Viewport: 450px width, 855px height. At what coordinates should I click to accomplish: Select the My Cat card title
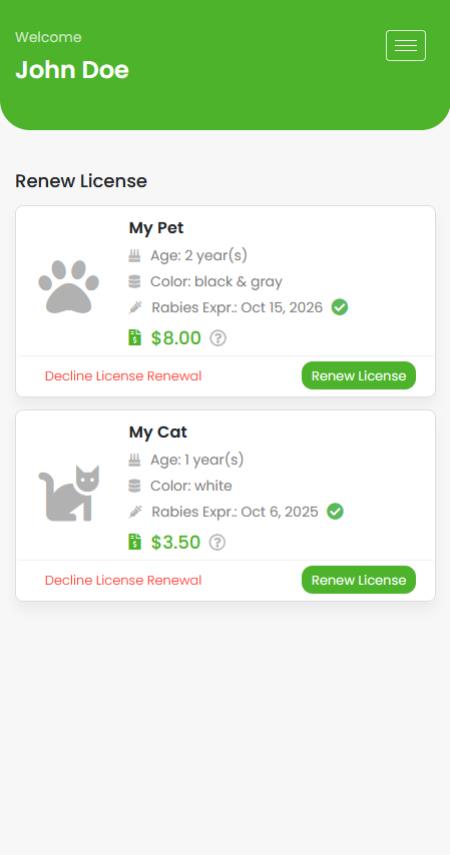(158, 432)
